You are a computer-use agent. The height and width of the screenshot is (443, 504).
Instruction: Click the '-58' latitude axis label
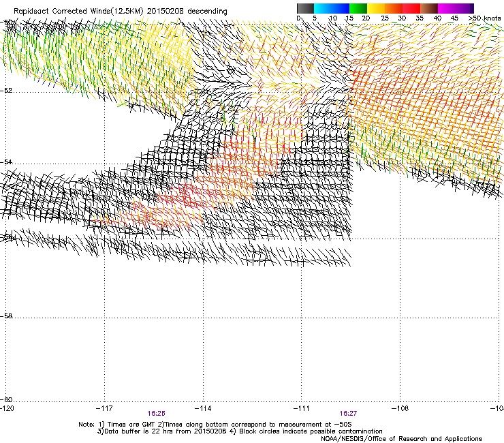(6, 316)
